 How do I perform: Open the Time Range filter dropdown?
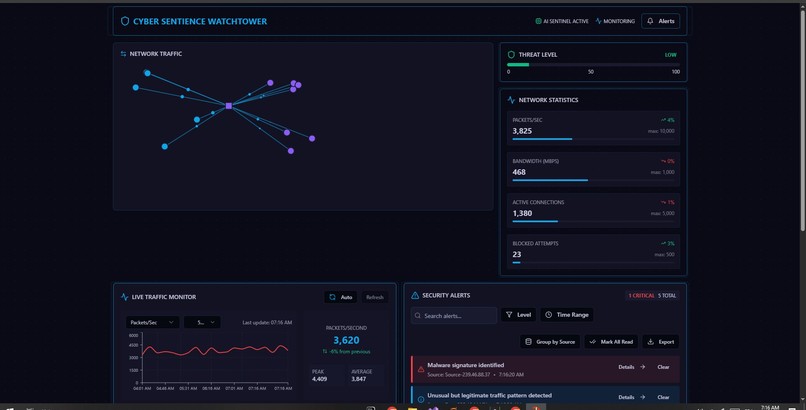coord(566,315)
